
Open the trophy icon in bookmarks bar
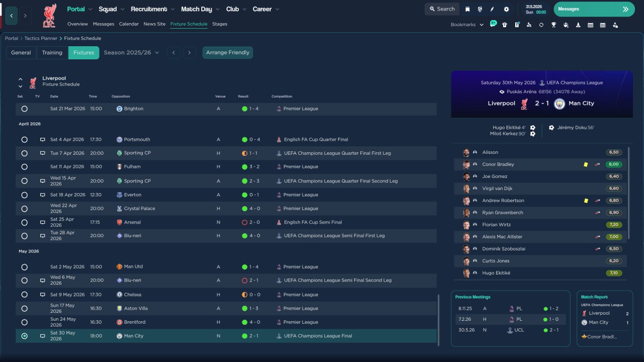(553, 25)
